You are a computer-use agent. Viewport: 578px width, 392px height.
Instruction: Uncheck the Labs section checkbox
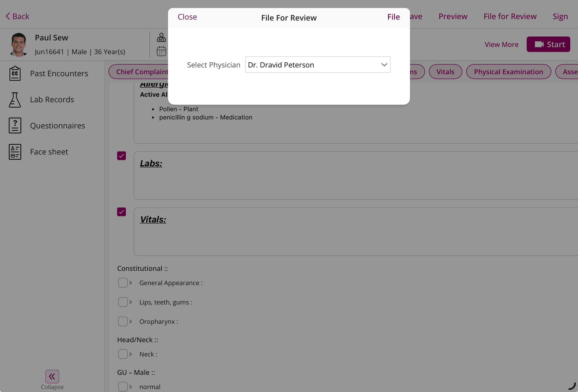coord(121,156)
